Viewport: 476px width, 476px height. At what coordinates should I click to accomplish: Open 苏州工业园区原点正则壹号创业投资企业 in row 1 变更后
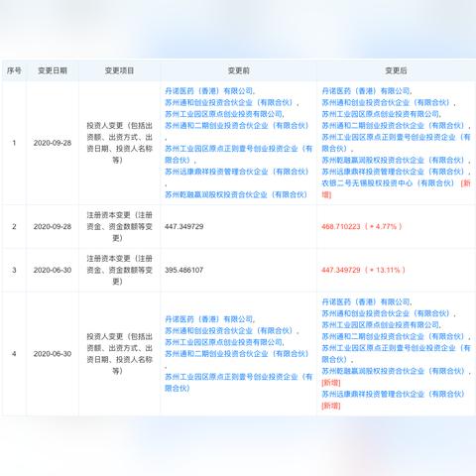[396, 143]
